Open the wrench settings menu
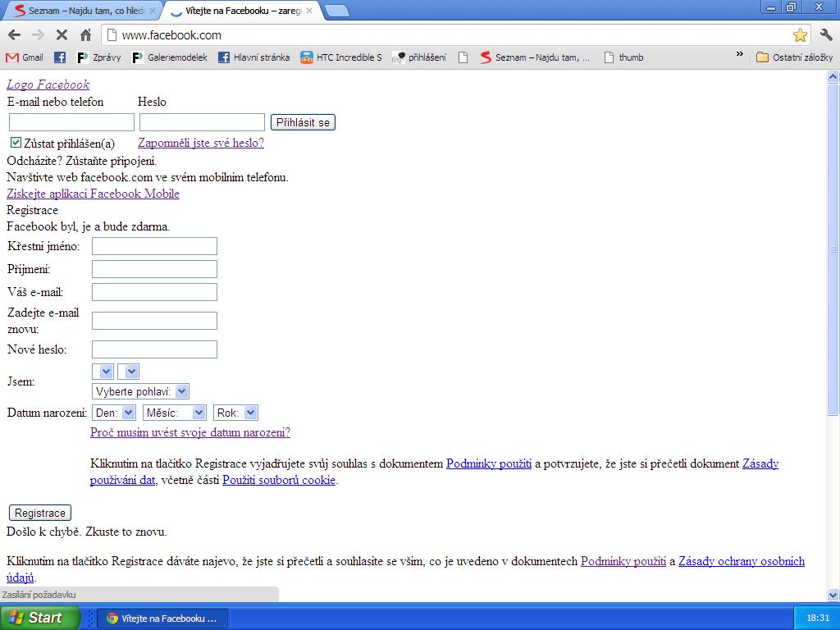This screenshot has width=840, height=630. [x=826, y=35]
